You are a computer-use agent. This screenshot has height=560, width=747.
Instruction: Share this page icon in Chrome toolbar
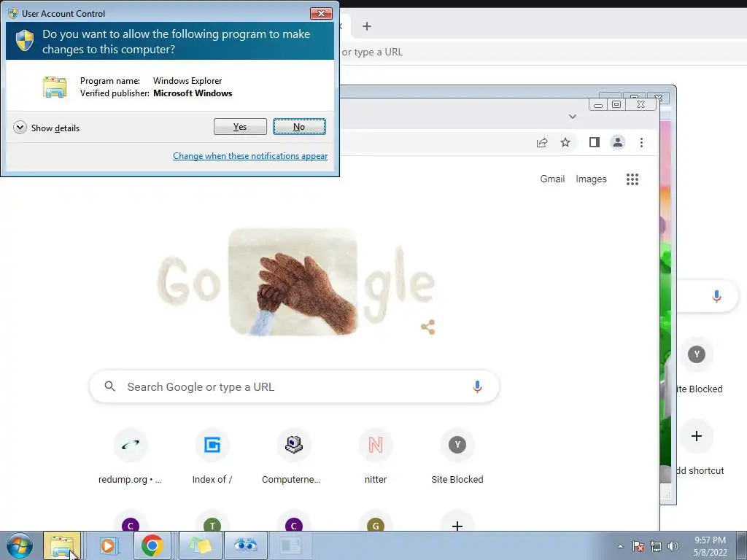click(x=542, y=142)
